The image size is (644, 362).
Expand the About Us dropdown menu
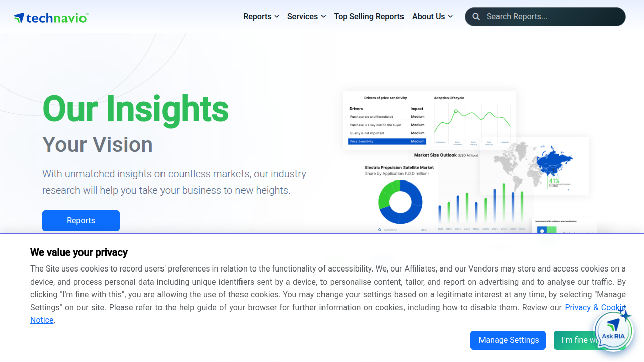pyautogui.click(x=432, y=17)
